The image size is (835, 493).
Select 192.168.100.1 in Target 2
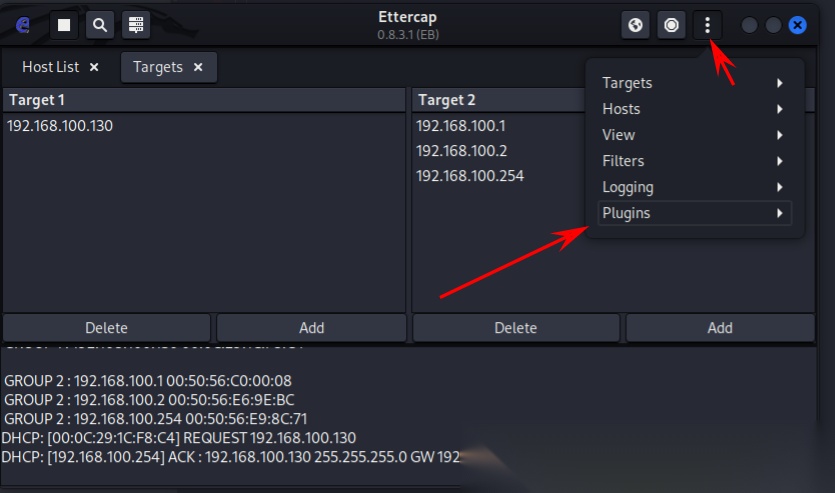(x=461, y=126)
